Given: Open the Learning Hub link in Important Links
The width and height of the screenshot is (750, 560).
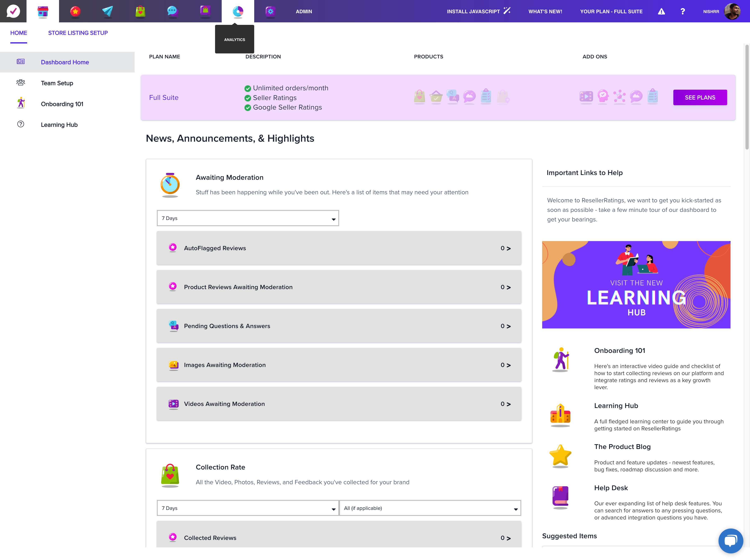Looking at the screenshot, I should click(x=616, y=406).
